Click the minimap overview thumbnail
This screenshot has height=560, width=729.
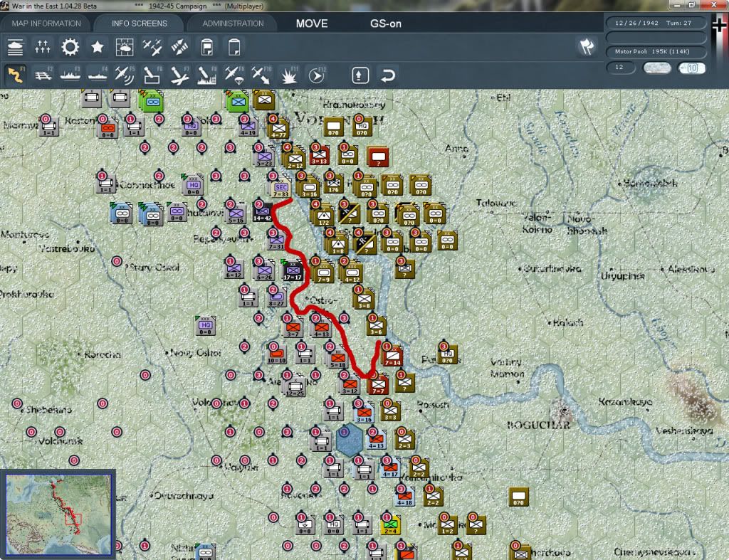pyautogui.click(x=58, y=514)
